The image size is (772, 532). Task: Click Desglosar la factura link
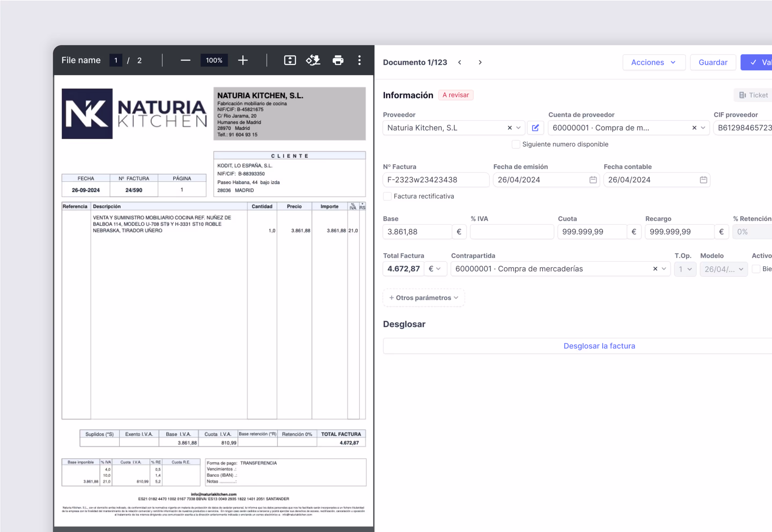599,346
